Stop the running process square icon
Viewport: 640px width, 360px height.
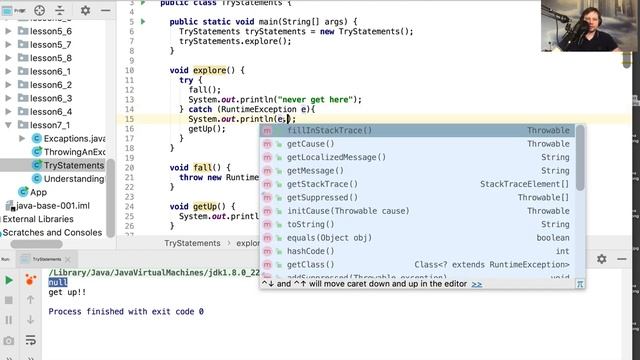click(x=9, y=300)
